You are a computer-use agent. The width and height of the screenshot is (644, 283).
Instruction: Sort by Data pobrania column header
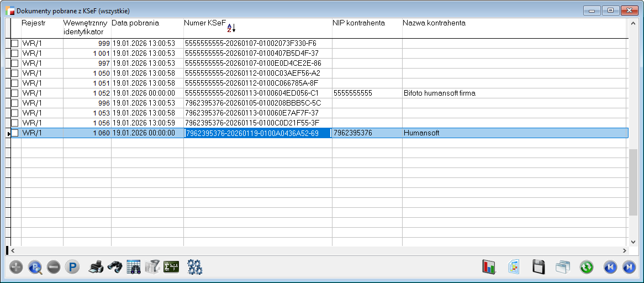click(135, 23)
